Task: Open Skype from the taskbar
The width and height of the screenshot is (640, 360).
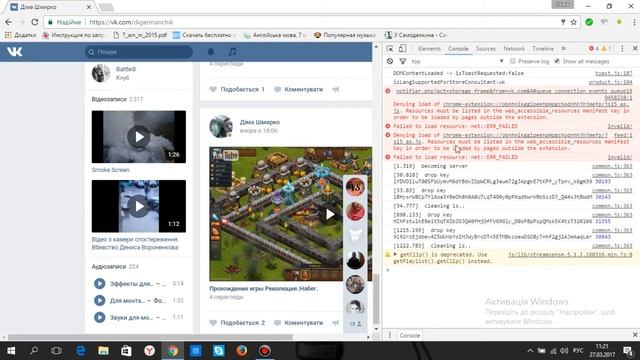Action: (219, 351)
